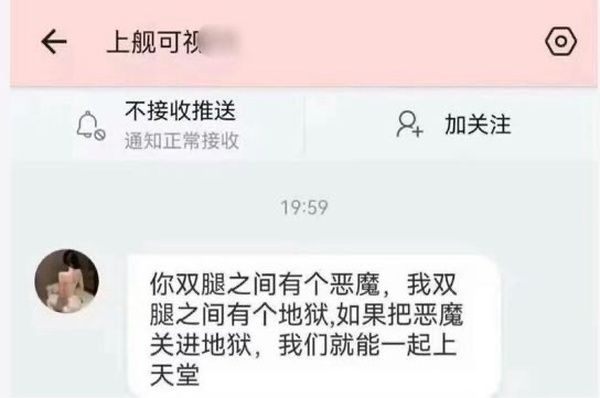Open profile from title 上舰可视

(x=153, y=41)
